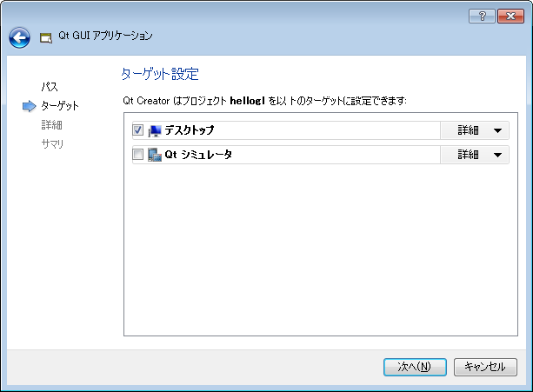Enable the Qt シミュレータ target checkbox

(x=137, y=155)
